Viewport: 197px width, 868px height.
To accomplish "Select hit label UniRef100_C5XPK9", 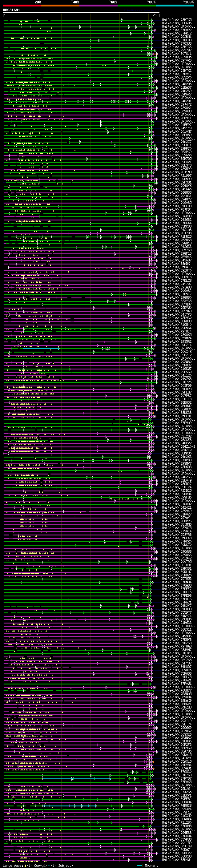I will 177,152.
